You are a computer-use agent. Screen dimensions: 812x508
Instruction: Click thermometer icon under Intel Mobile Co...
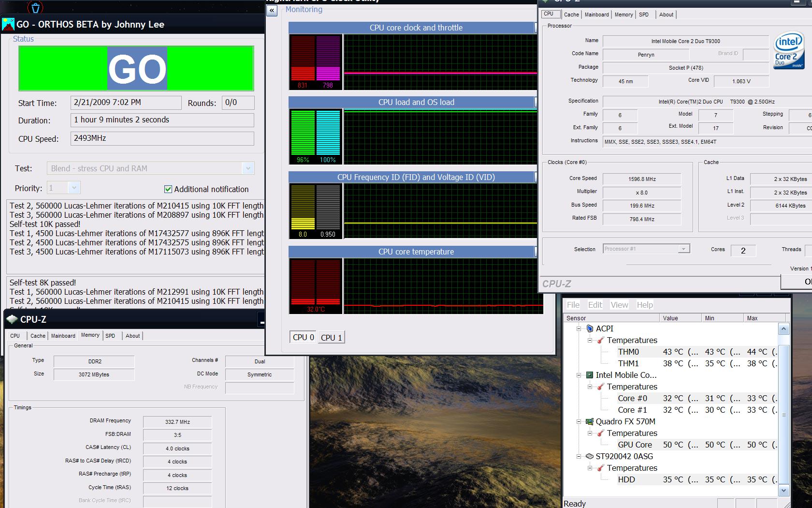point(601,387)
